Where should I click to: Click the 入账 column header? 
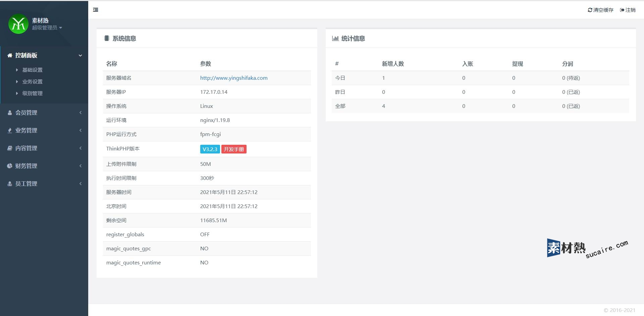(x=468, y=64)
